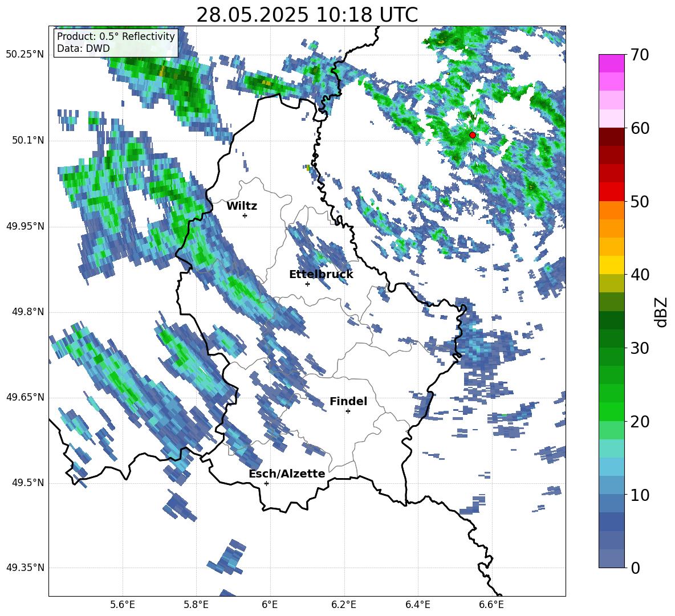This screenshot has width=675, height=616.
Task: Click the Findel station cross marker
Action: coord(348,411)
